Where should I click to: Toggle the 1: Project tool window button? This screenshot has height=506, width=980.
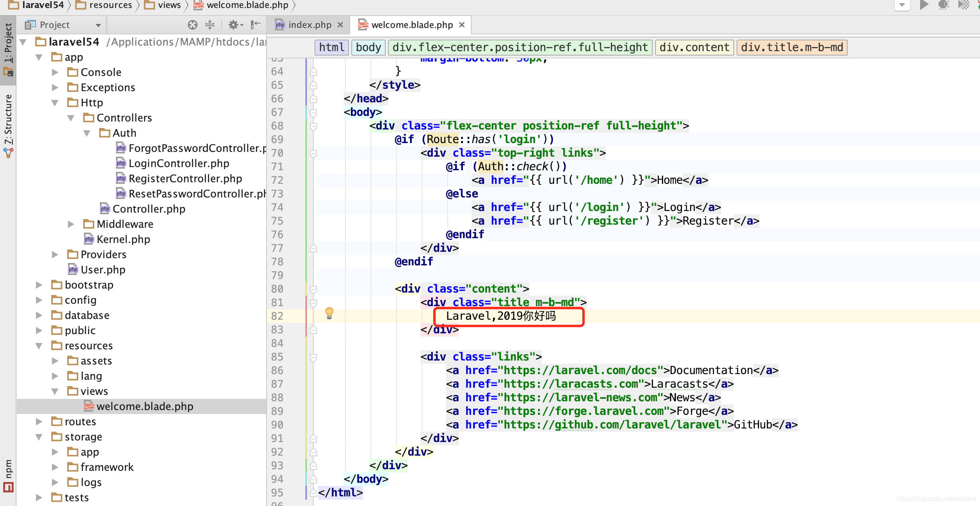[x=8, y=50]
